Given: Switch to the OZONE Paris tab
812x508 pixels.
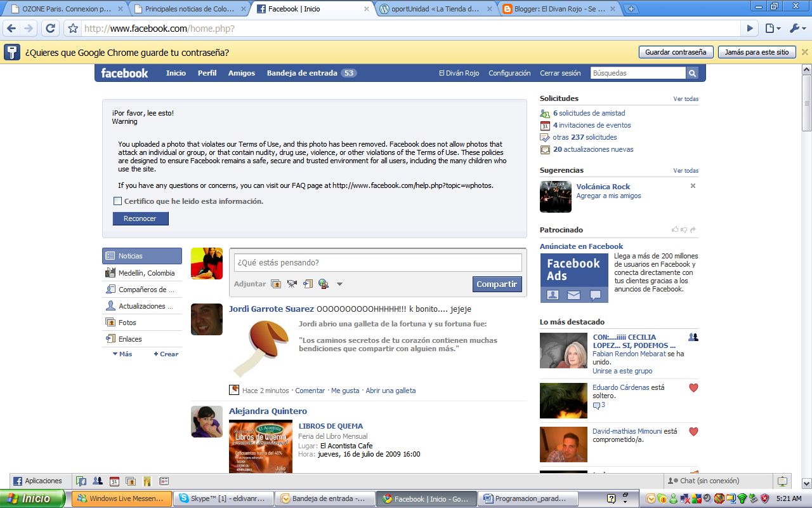Looking at the screenshot, I should (66, 9).
